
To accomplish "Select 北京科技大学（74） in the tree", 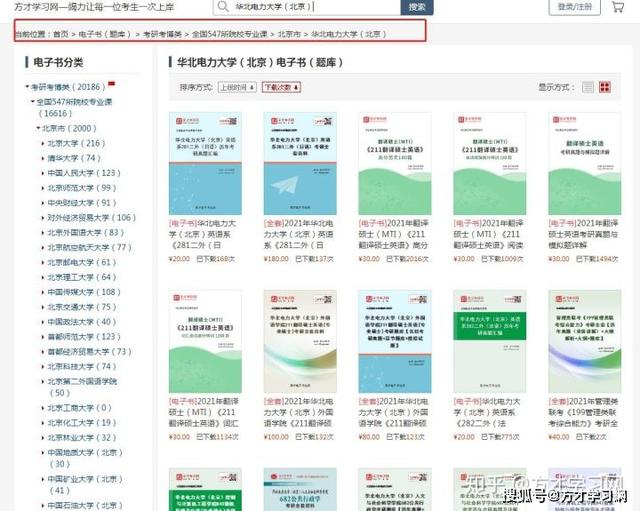I will (x=82, y=367).
